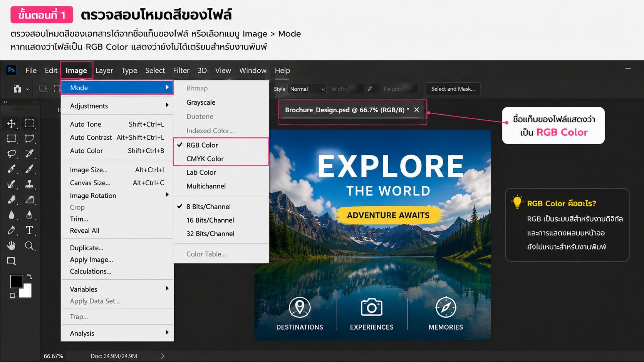This screenshot has height=362, width=644.
Task: Click the swap width and height icon
Action: (370, 89)
